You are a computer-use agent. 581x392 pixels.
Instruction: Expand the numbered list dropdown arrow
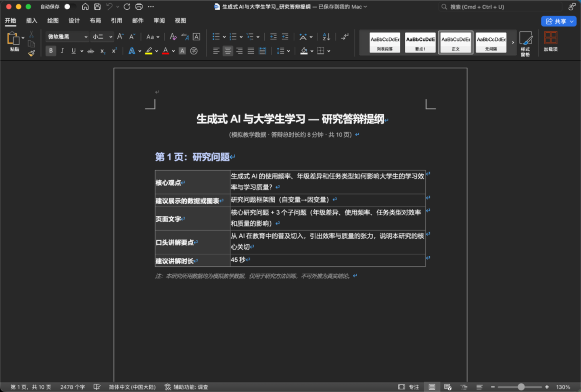click(241, 37)
